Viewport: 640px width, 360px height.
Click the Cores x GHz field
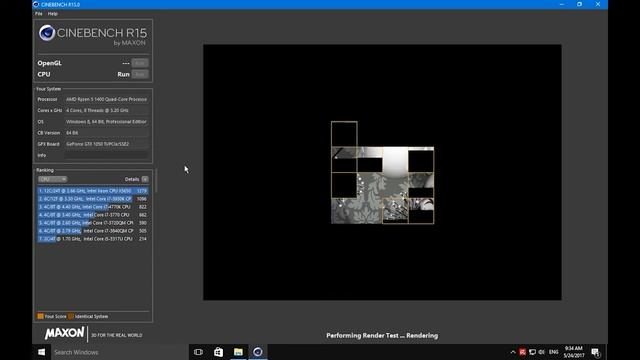point(107,111)
